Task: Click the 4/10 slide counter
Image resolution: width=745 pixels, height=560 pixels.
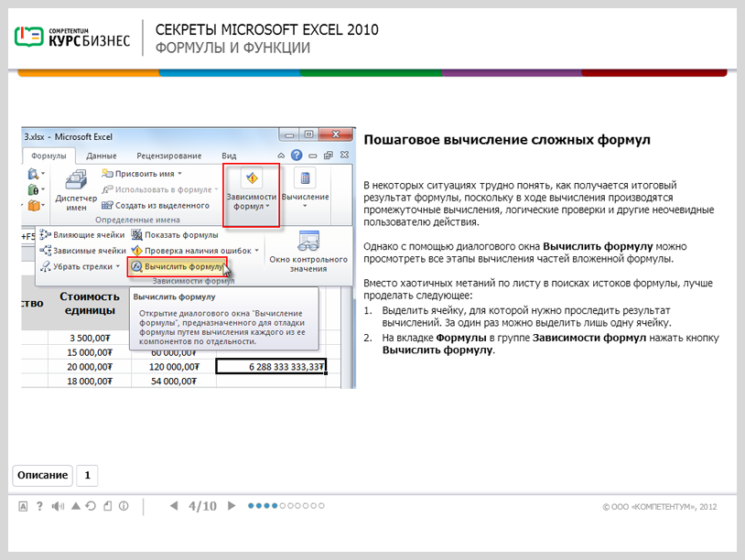Action: coord(202,506)
